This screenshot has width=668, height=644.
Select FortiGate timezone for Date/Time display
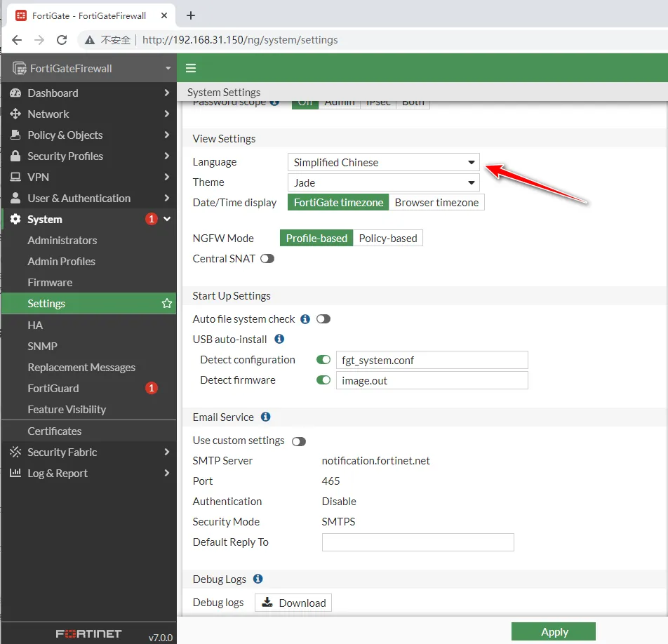coord(338,202)
